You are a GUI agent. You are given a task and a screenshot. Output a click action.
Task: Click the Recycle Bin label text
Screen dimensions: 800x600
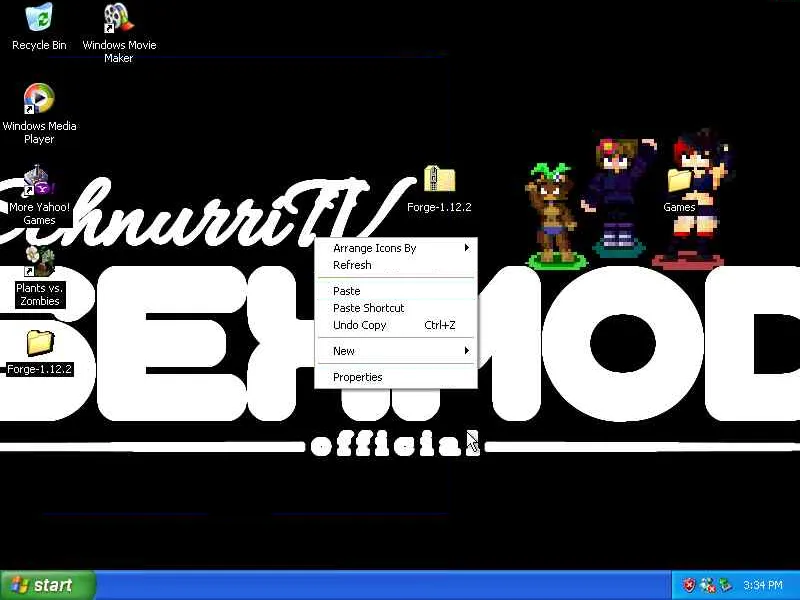(39, 45)
